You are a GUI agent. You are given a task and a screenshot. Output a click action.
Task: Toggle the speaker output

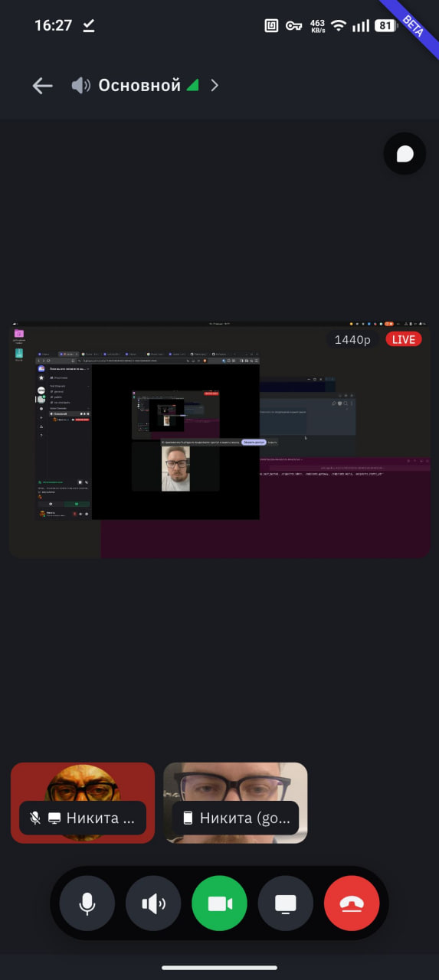click(x=153, y=903)
